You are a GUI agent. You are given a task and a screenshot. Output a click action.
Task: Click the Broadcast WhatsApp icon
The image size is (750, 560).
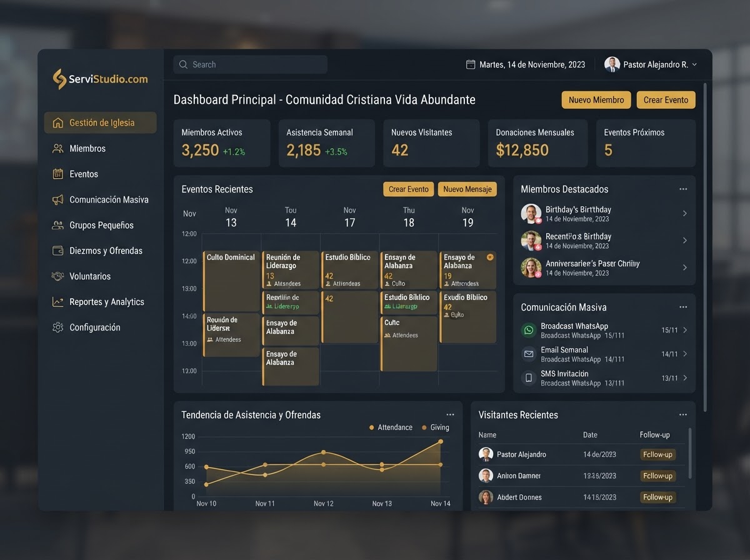529,330
